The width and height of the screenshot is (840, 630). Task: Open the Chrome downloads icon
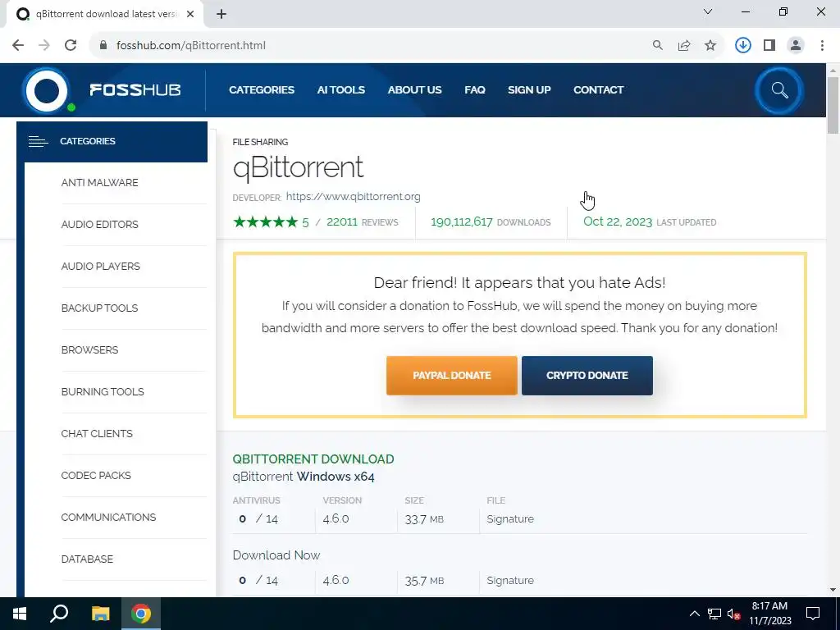743,46
